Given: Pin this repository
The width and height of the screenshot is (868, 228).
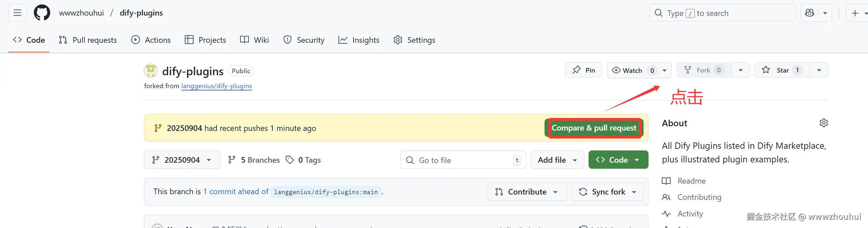Looking at the screenshot, I should (584, 70).
